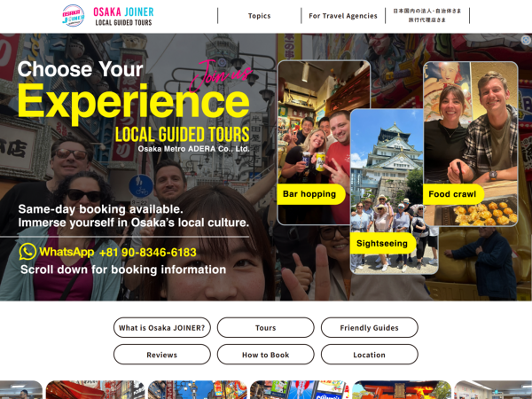Jump to Friendly Guides section
This screenshot has height=399, width=532.
pyautogui.click(x=370, y=328)
